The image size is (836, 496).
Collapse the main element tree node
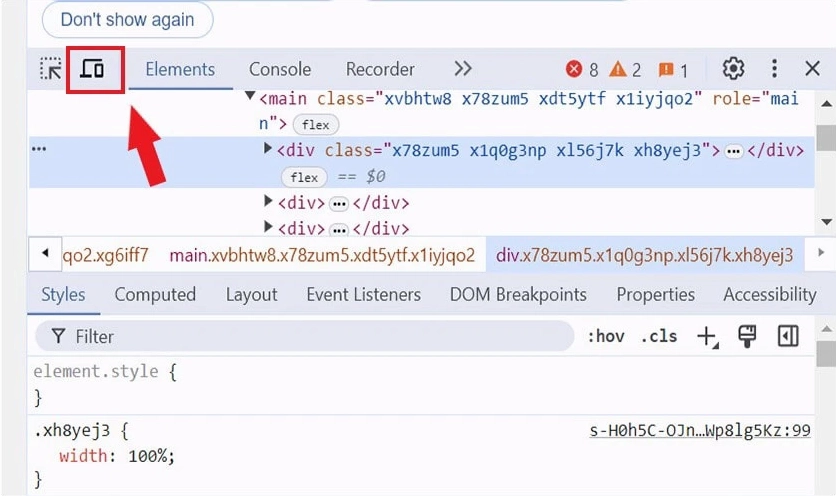point(250,98)
